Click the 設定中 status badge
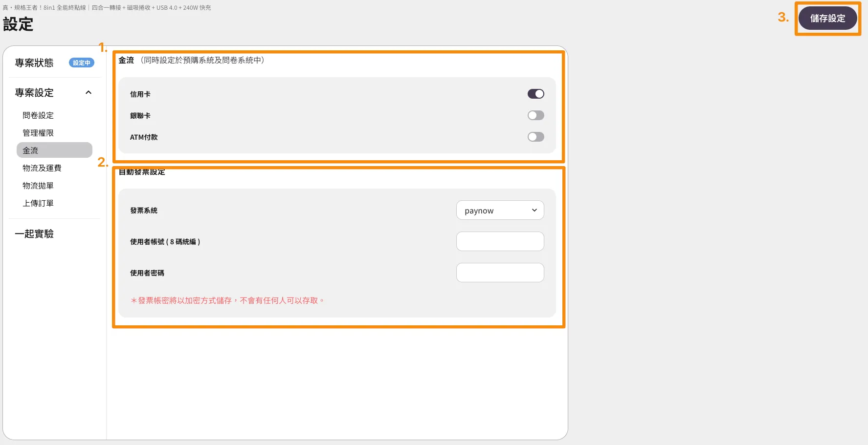 coord(82,63)
